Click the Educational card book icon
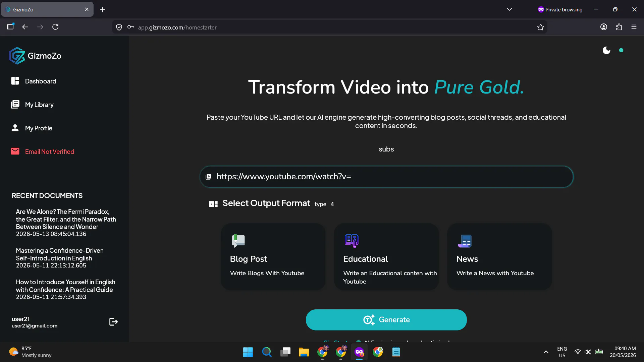The image size is (644, 362). pos(352,241)
